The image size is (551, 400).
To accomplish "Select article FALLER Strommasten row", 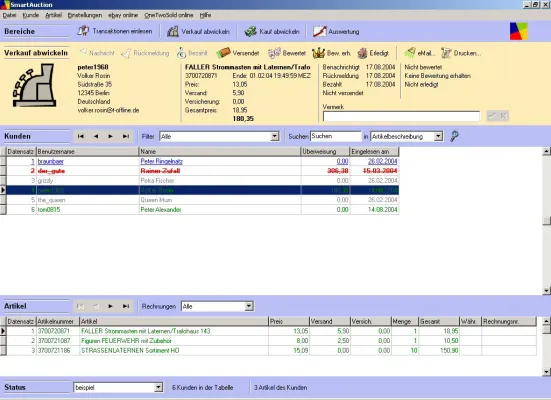I will click(x=271, y=331).
